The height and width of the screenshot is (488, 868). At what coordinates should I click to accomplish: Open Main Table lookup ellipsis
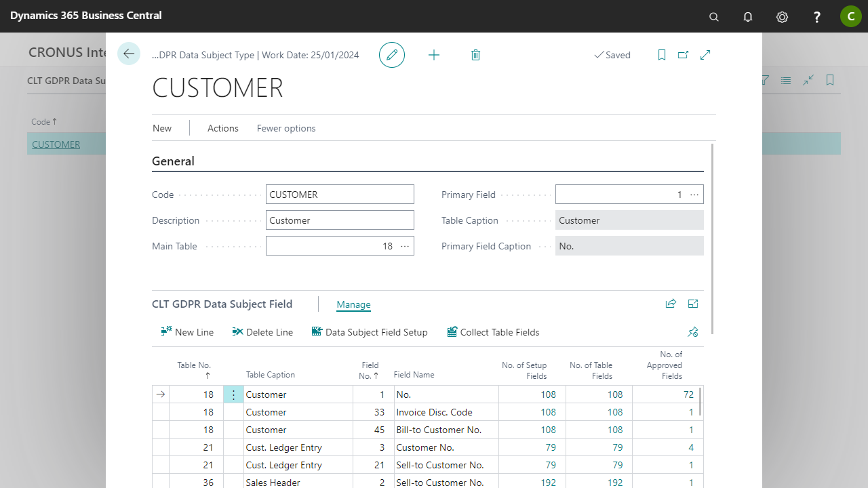click(405, 246)
